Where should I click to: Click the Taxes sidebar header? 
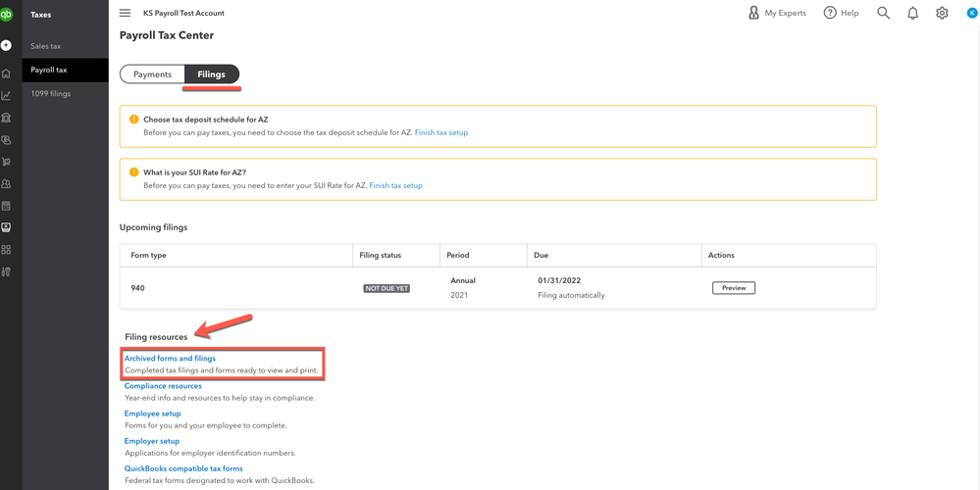tap(41, 15)
